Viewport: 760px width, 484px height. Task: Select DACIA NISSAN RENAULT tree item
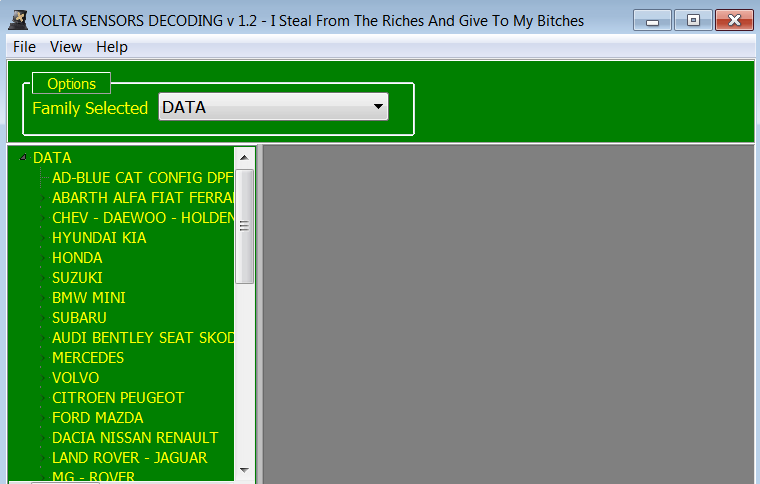(x=135, y=437)
